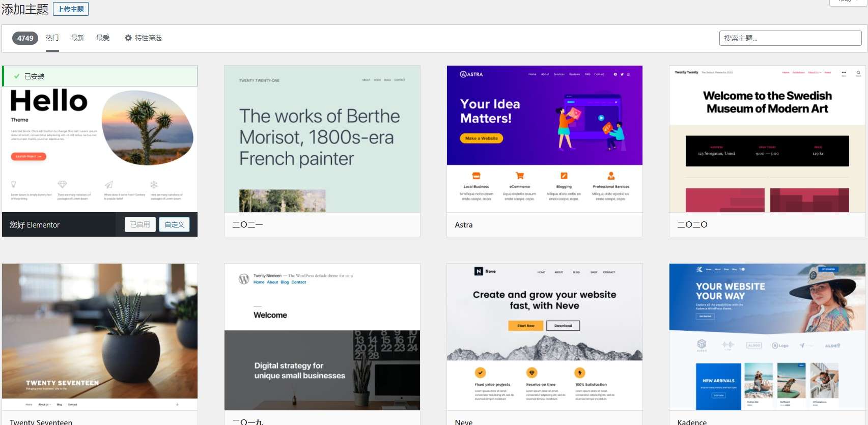This screenshot has height=425, width=868.
Task: Click the 已启用 activated button
Action: (x=140, y=224)
